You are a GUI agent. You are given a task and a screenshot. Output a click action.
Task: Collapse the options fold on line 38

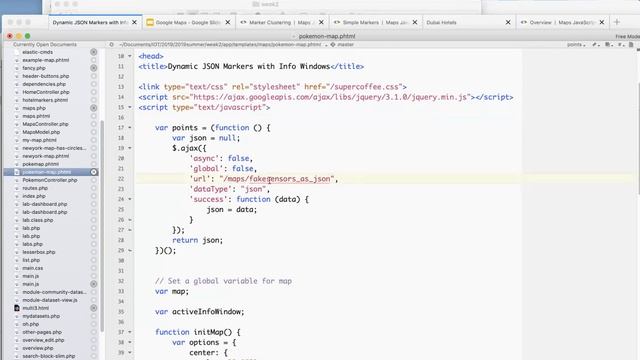(130, 342)
